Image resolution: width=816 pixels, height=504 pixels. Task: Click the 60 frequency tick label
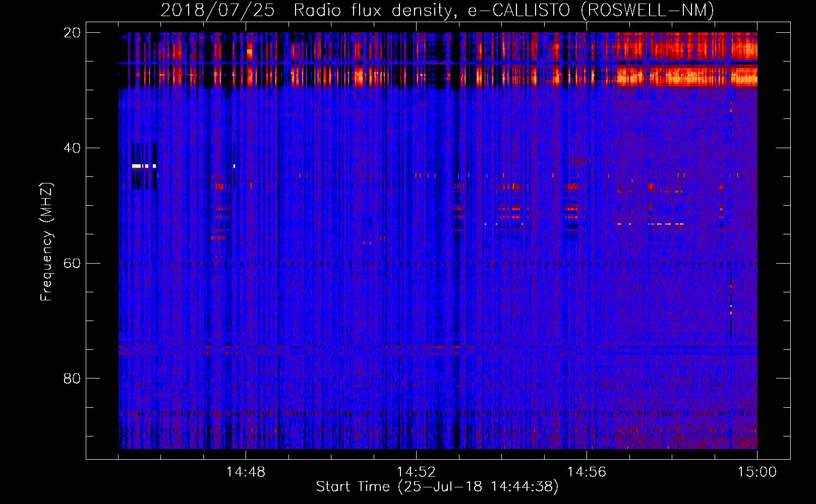72,264
